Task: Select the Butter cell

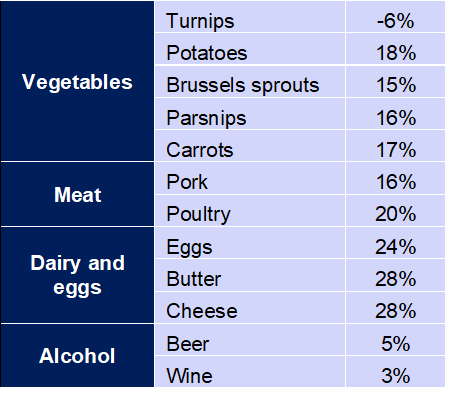Action: tap(250, 275)
